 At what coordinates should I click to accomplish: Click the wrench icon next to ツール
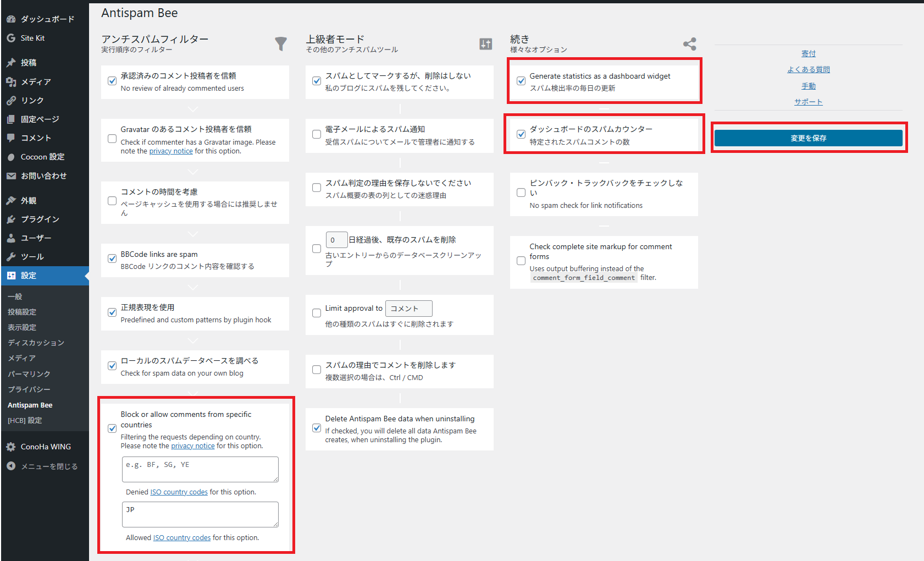[x=11, y=256]
